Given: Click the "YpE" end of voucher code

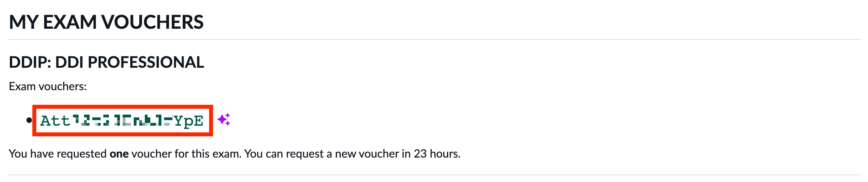Looking at the screenshot, I should click(x=189, y=121).
